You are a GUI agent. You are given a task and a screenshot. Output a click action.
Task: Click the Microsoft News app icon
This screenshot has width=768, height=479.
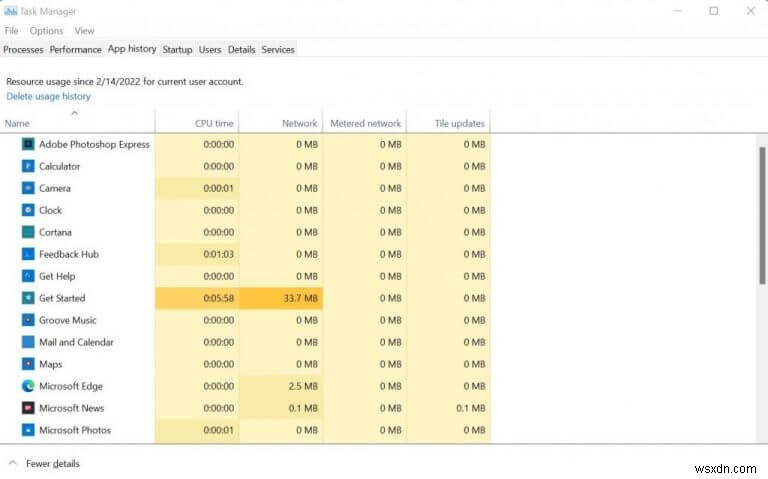pyautogui.click(x=28, y=408)
